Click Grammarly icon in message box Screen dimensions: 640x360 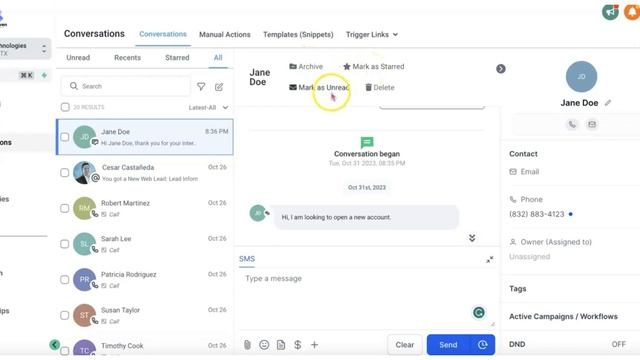[x=479, y=313]
